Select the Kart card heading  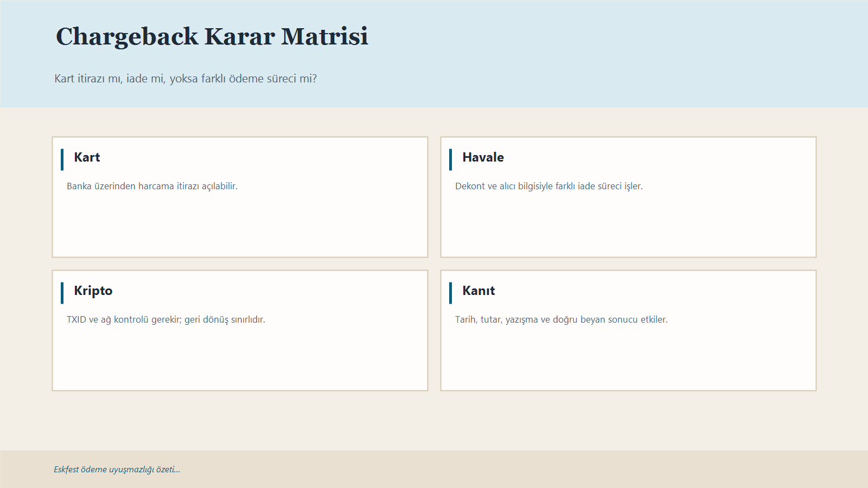point(87,157)
